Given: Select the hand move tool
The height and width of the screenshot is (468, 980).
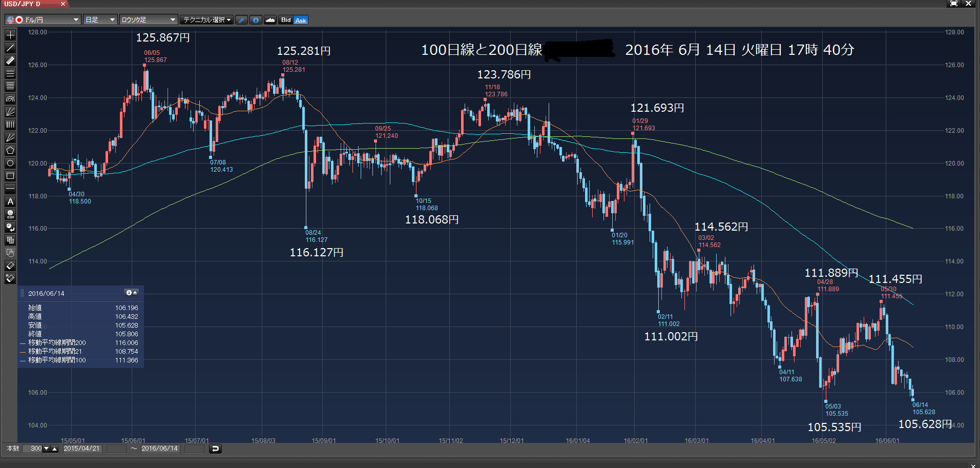Looking at the screenshot, I should tap(10, 253).
